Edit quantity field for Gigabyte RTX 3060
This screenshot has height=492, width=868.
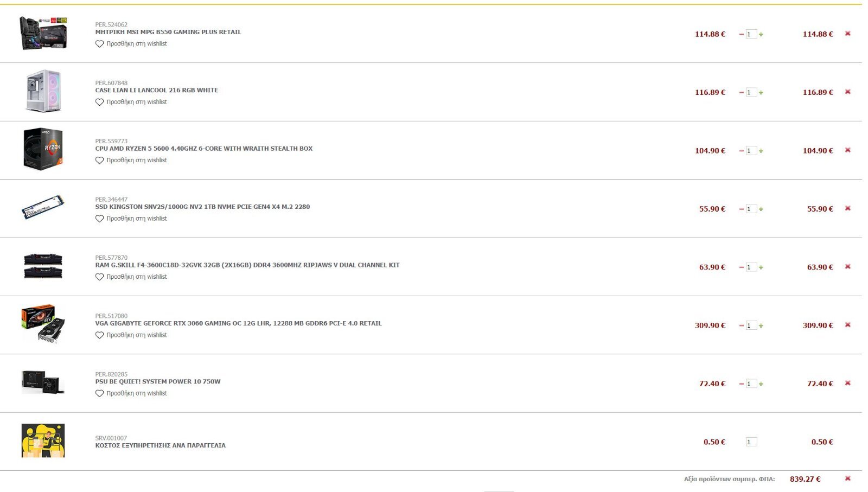pyautogui.click(x=751, y=325)
